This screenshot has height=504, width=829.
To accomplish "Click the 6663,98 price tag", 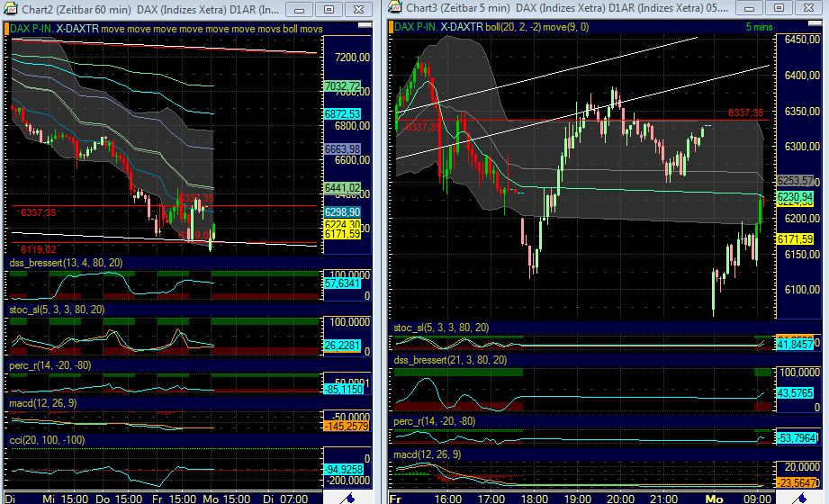I will click(x=342, y=149).
